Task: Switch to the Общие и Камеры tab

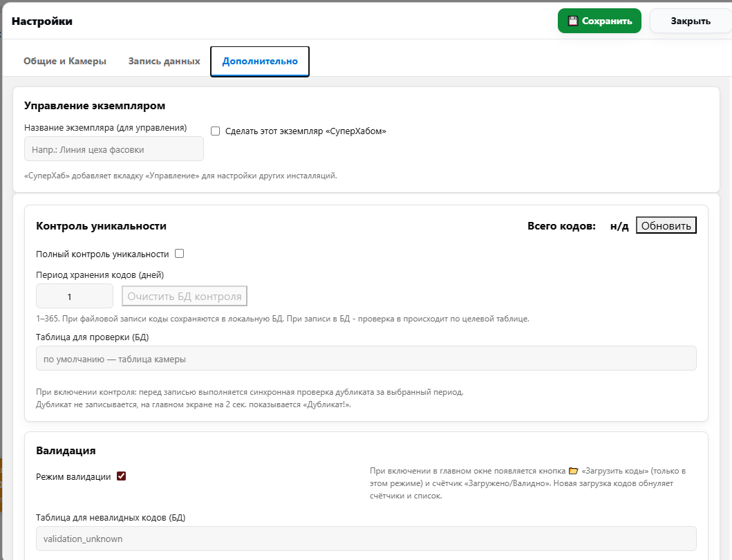Action: click(65, 61)
